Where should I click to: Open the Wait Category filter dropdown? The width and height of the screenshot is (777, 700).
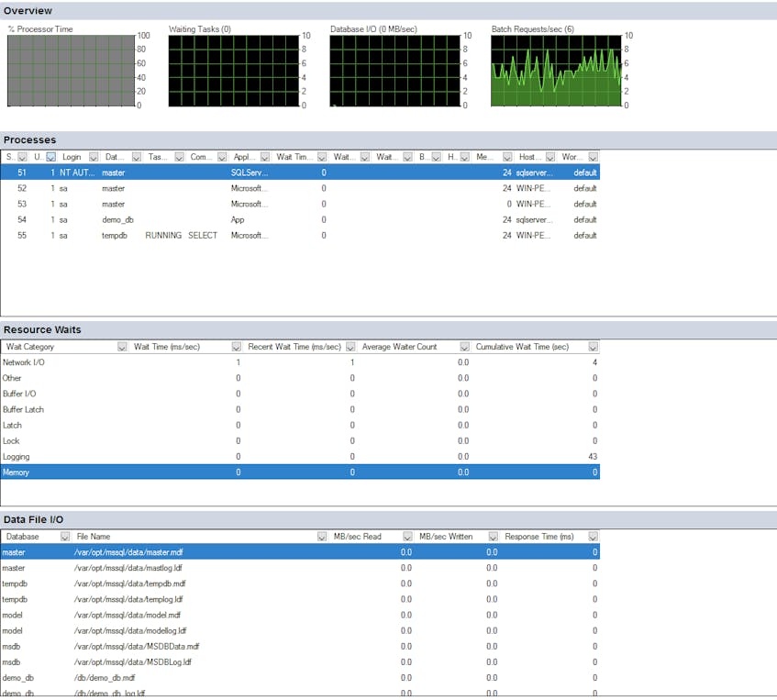pos(122,347)
